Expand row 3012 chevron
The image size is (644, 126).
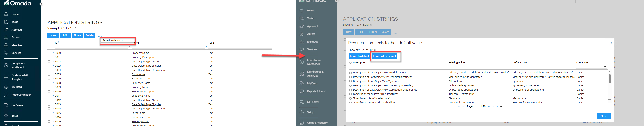click(x=53, y=100)
